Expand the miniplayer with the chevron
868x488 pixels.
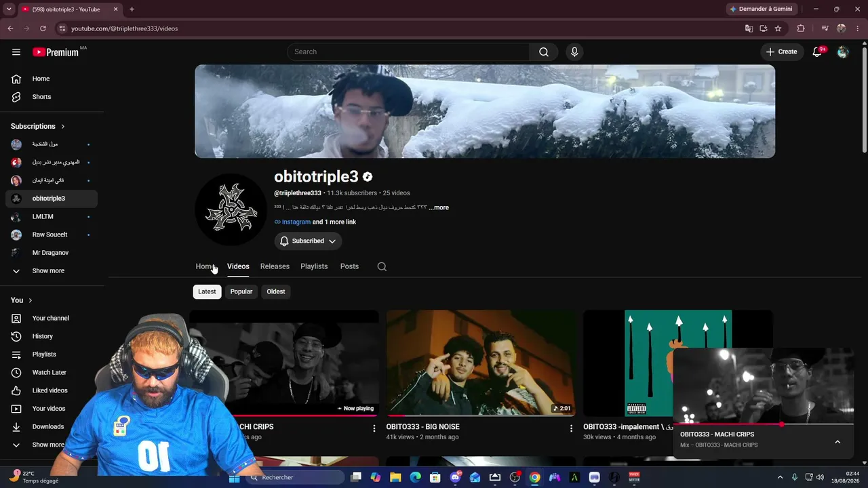click(x=837, y=442)
